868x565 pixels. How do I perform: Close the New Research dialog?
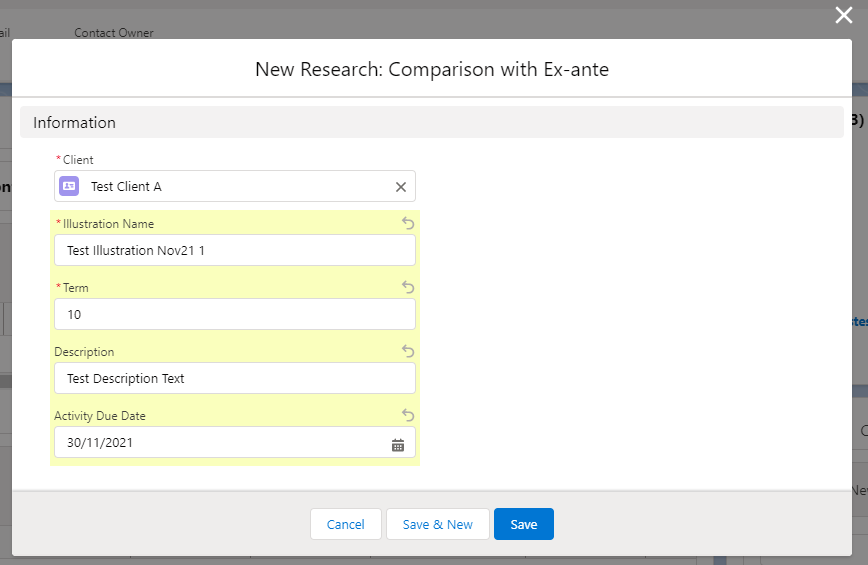point(844,15)
